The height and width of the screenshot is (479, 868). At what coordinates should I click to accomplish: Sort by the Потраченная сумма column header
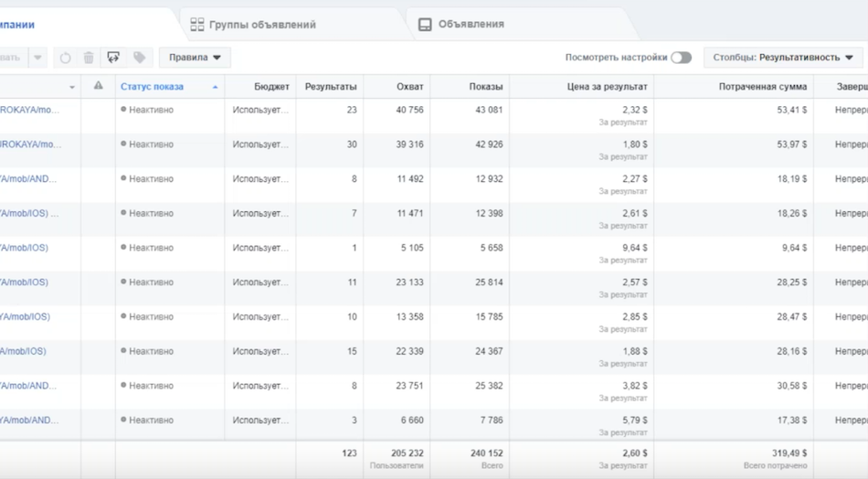762,87
